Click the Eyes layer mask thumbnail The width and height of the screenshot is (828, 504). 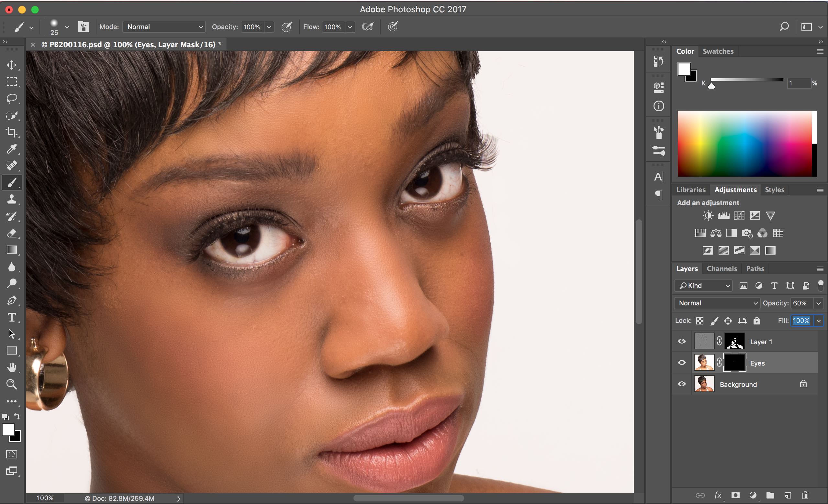tap(734, 362)
